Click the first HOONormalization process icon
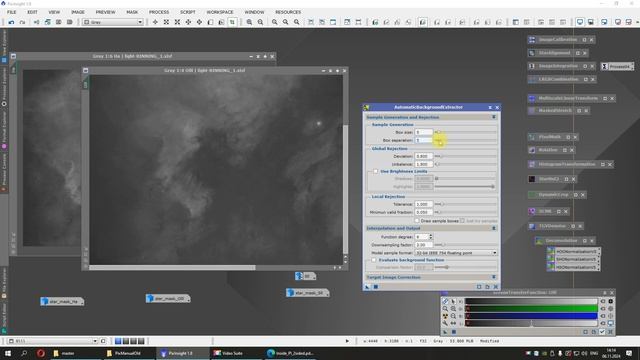640x360 pixels. 573,251
